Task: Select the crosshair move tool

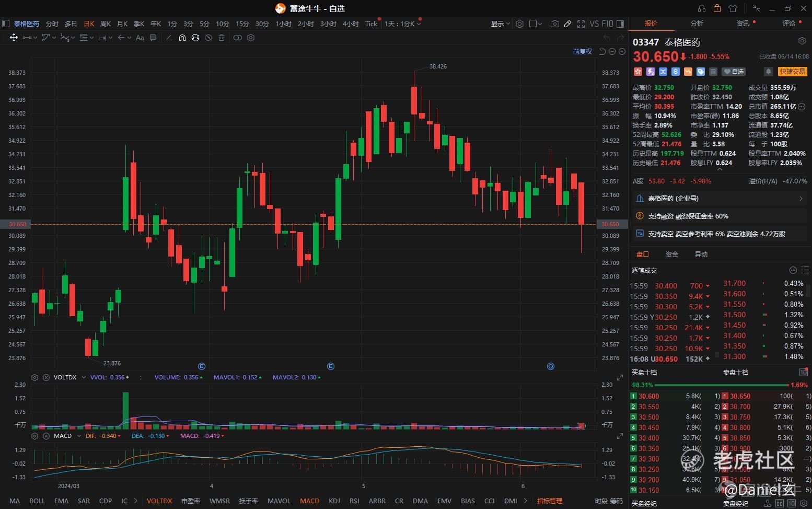Action: pyautogui.click(x=14, y=38)
